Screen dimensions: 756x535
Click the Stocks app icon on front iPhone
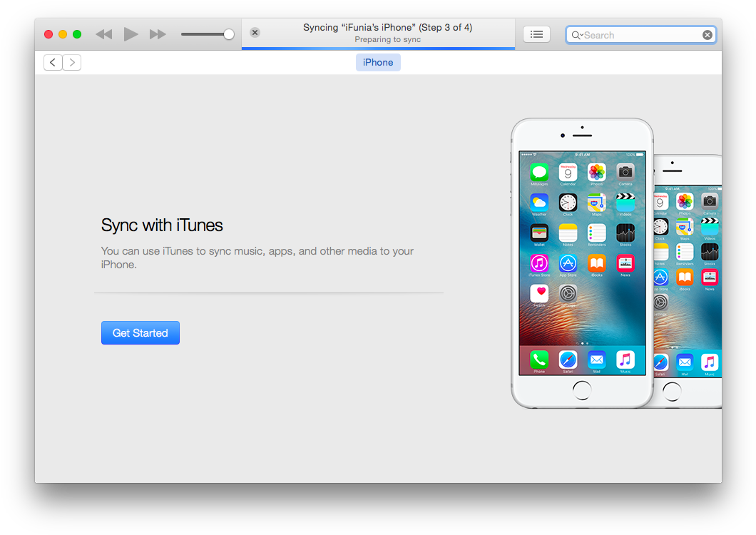(625, 233)
